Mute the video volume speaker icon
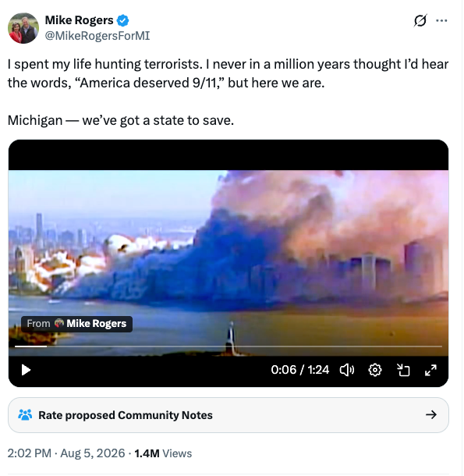 point(347,371)
